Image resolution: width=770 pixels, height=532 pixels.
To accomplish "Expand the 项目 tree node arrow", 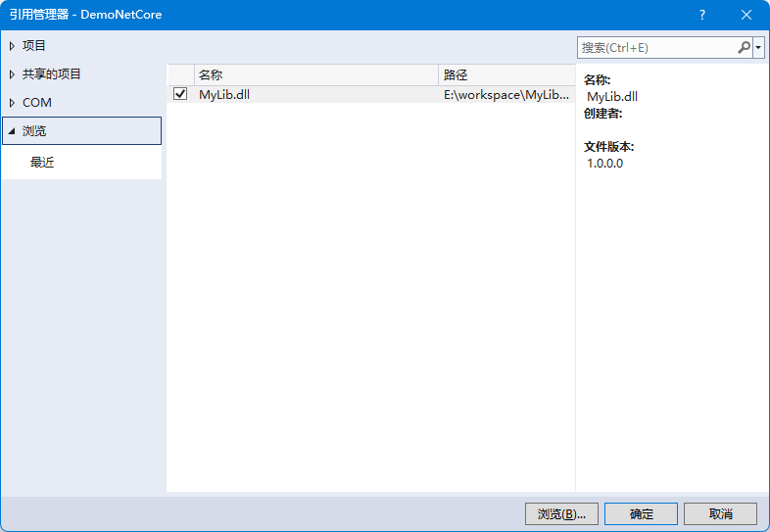I will [x=12, y=46].
